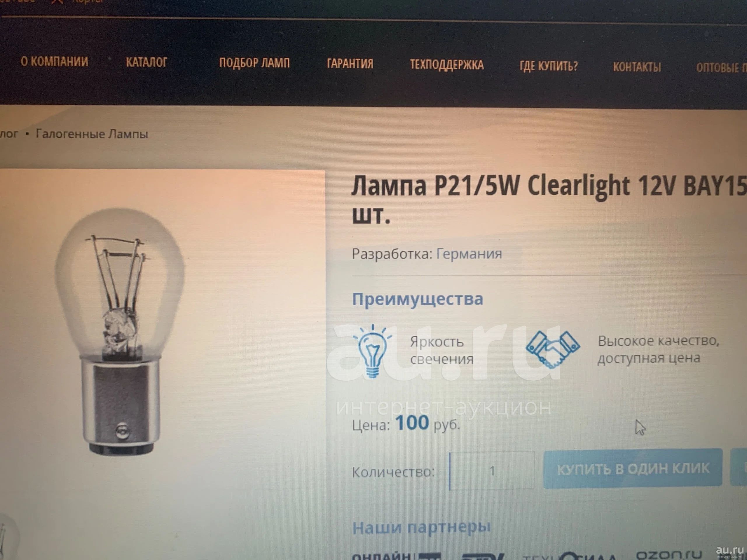This screenshot has width=747, height=560.
Task: Select Где купить? in navigation
Action: (549, 66)
